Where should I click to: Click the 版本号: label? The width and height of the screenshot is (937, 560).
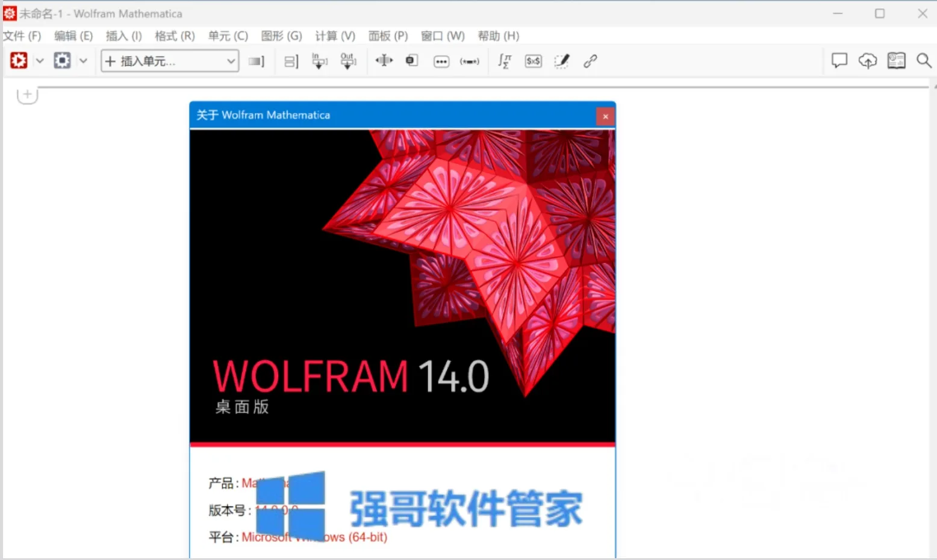coord(230,511)
